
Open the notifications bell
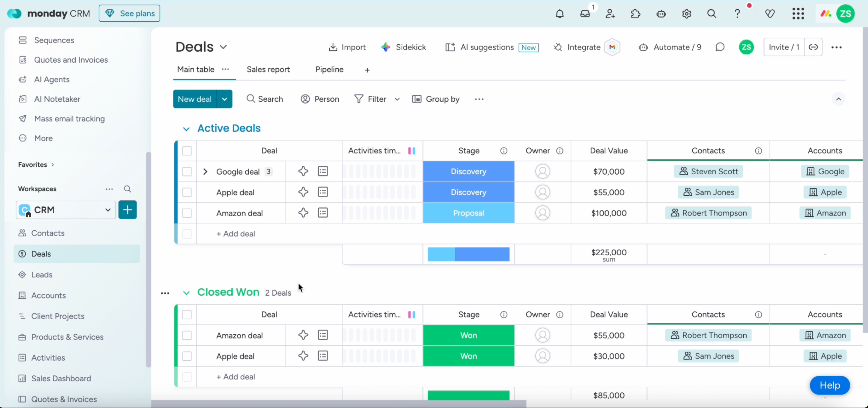click(x=560, y=14)
